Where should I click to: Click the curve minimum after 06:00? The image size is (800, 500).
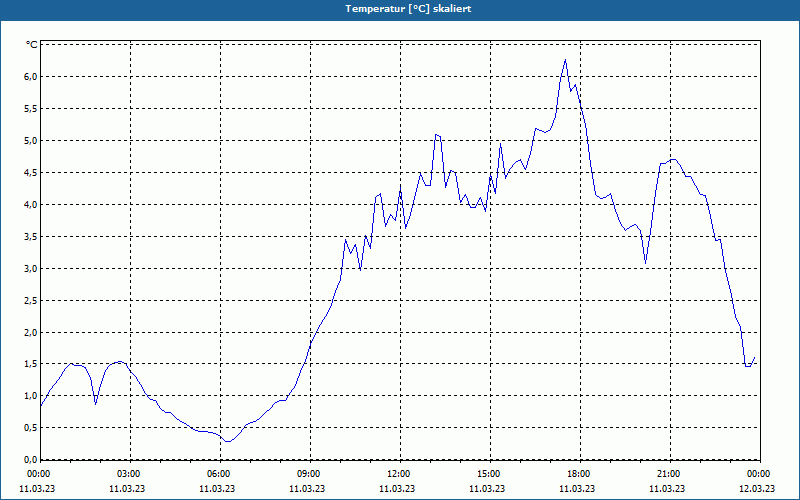click(x=228, y=441)
